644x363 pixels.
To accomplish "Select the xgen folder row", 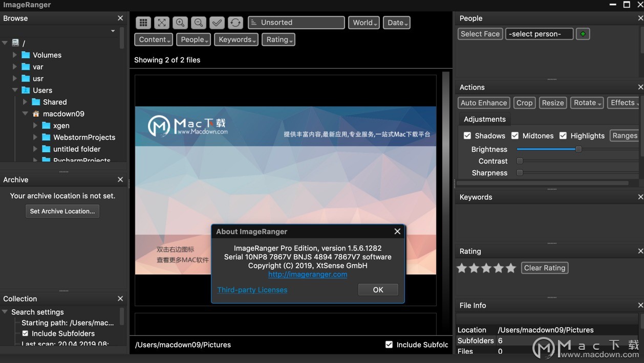I will click(x=61, y=125).
